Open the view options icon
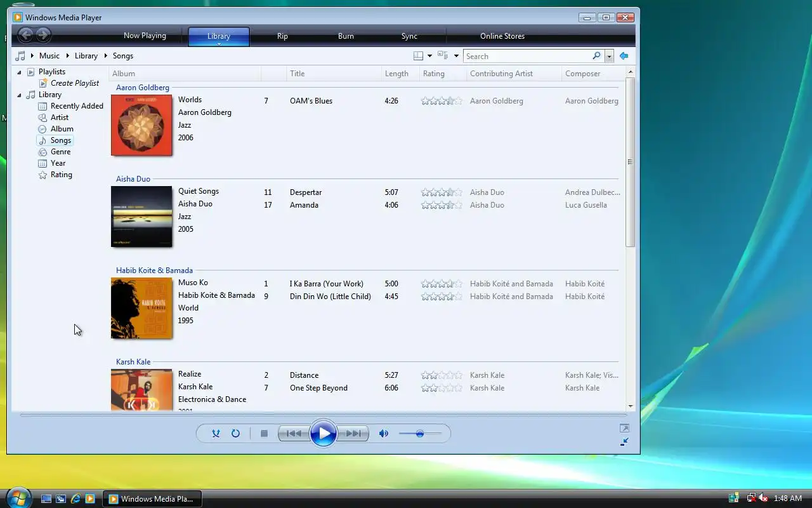 (443, 56)
